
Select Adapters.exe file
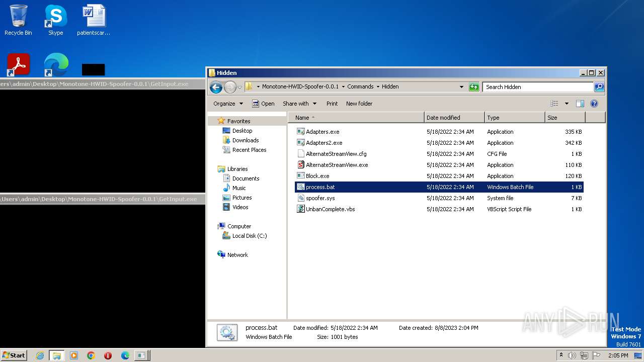coord(439,132)
